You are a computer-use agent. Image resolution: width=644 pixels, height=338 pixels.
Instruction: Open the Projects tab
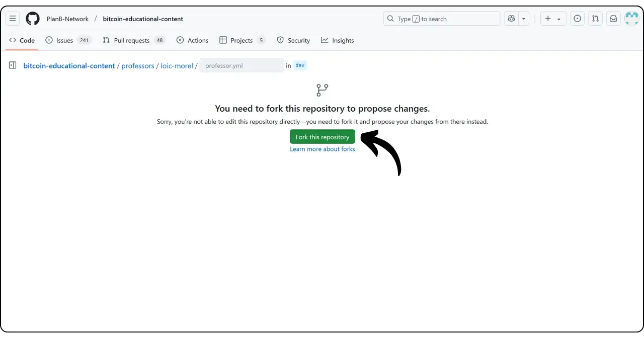(242, 40)
